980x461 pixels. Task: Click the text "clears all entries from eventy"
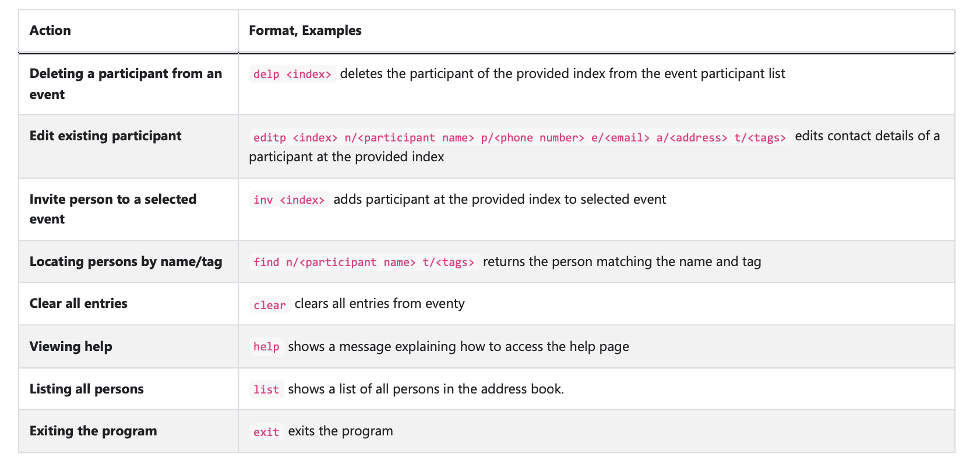click(x=379, y=303)
